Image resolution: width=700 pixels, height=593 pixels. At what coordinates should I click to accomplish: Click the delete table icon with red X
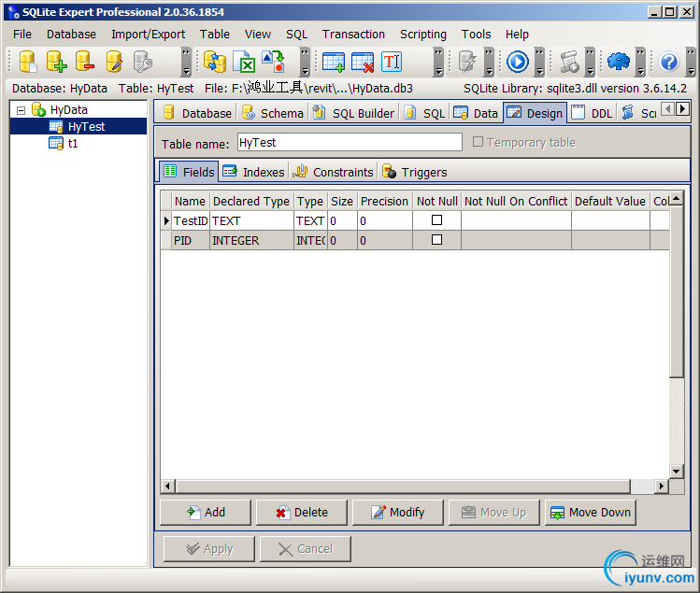(363, 62)
